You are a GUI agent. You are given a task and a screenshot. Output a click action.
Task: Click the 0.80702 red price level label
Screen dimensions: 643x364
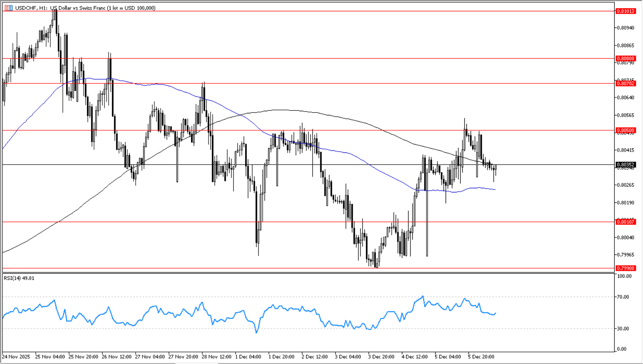click(x=626, y=84)
